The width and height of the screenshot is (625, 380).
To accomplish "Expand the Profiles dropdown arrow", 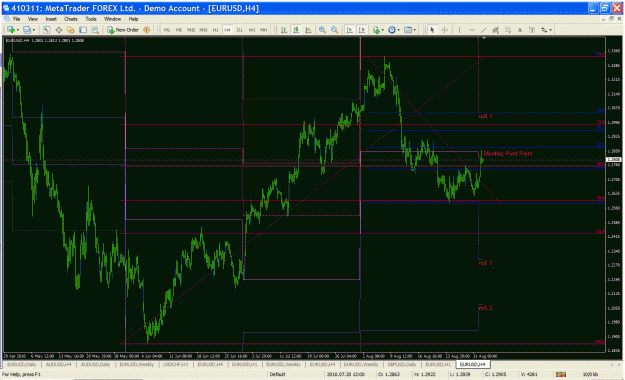I will point(33,30).
